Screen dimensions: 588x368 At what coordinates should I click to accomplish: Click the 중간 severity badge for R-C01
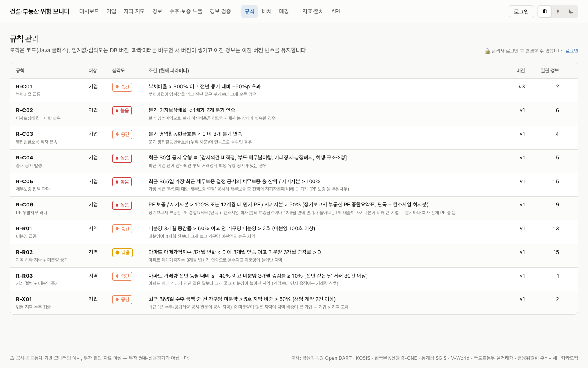[x=122, y=87]
